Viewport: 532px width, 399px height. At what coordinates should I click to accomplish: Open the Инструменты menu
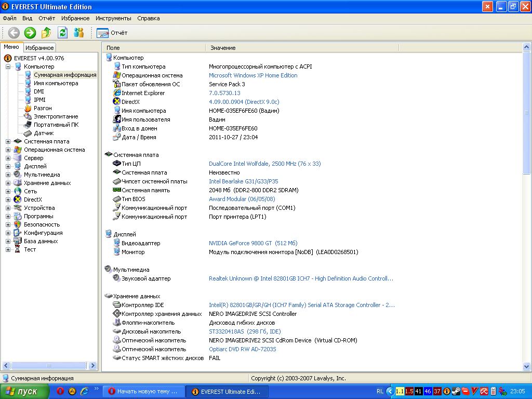pyautogui.click(x=113, y=18)
